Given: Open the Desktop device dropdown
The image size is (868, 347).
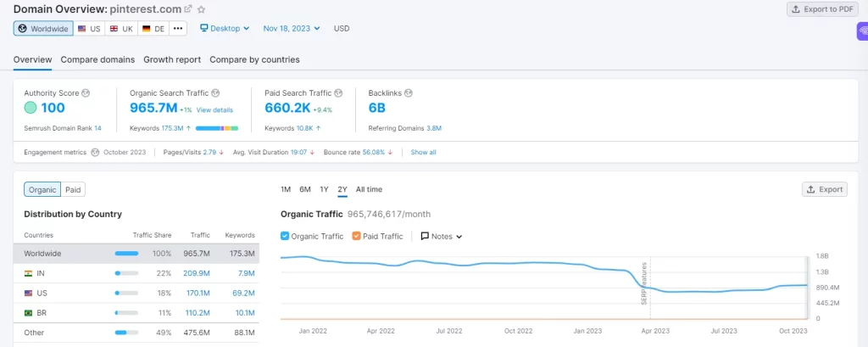Looking at the screenshot, I should tap(225, 28).
